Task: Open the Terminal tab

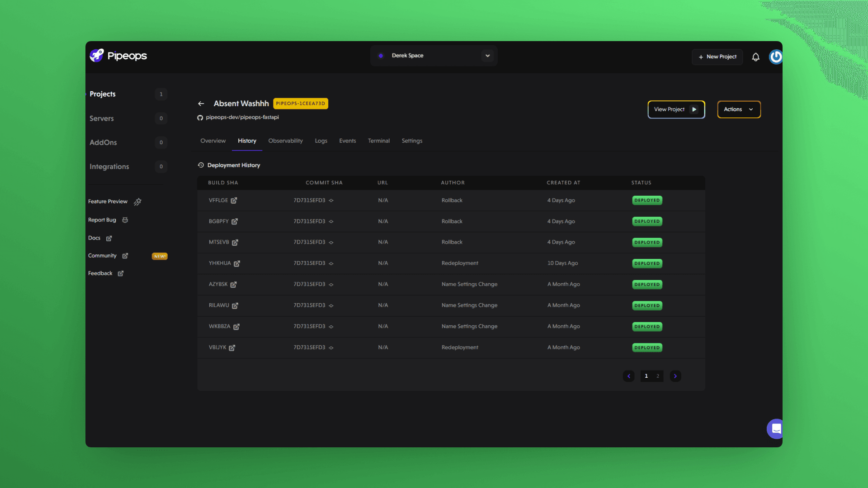Action: [378, 141]
